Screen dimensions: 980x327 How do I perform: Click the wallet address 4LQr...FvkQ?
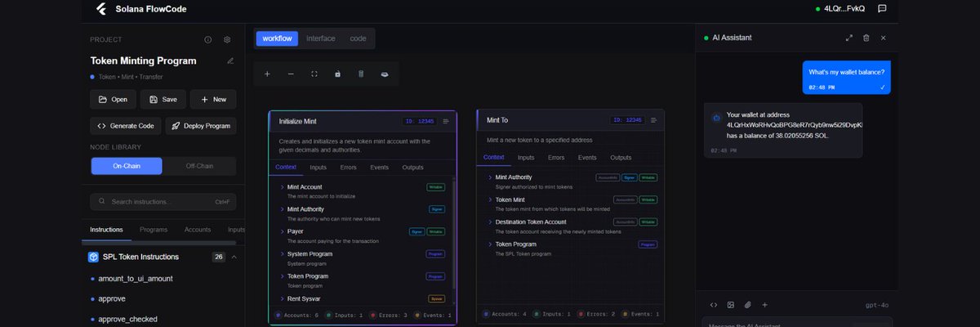click(844, 8)
